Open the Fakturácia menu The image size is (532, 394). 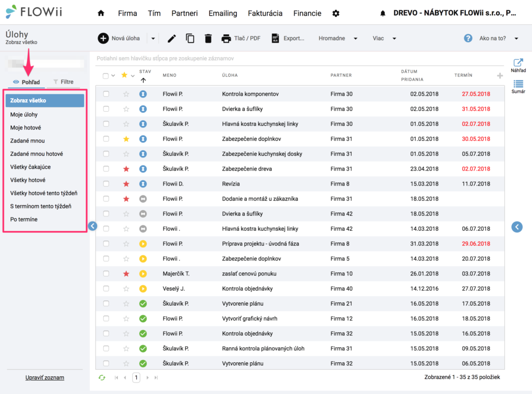click(x=265, y=13)
